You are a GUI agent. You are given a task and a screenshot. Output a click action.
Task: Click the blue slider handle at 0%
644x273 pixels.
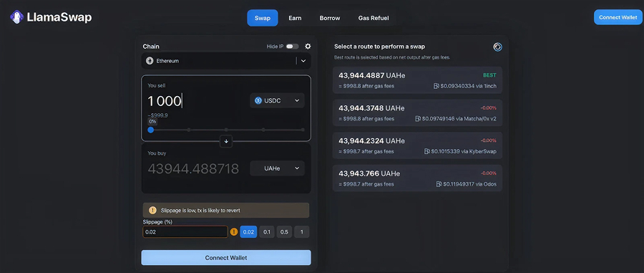point(151,130)
